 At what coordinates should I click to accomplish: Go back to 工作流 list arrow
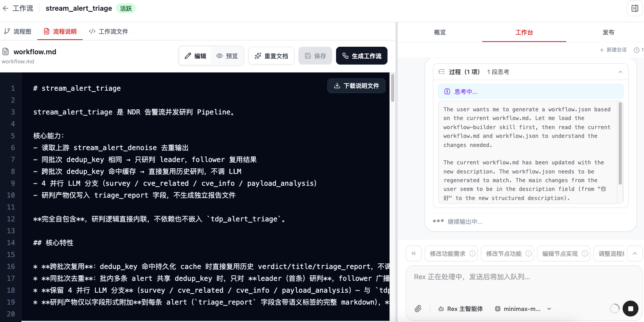(x=6, y=8)
